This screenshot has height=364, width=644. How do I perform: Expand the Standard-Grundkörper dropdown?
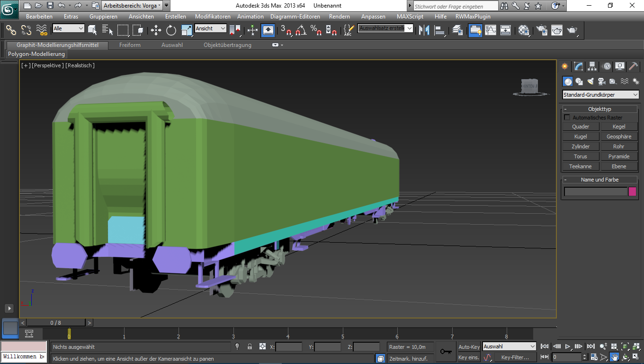coord(600,95)
